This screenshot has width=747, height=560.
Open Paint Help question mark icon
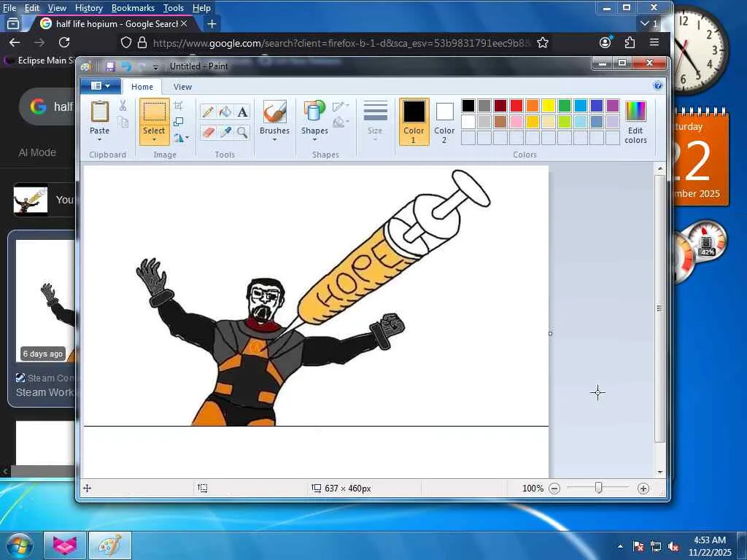657,86
